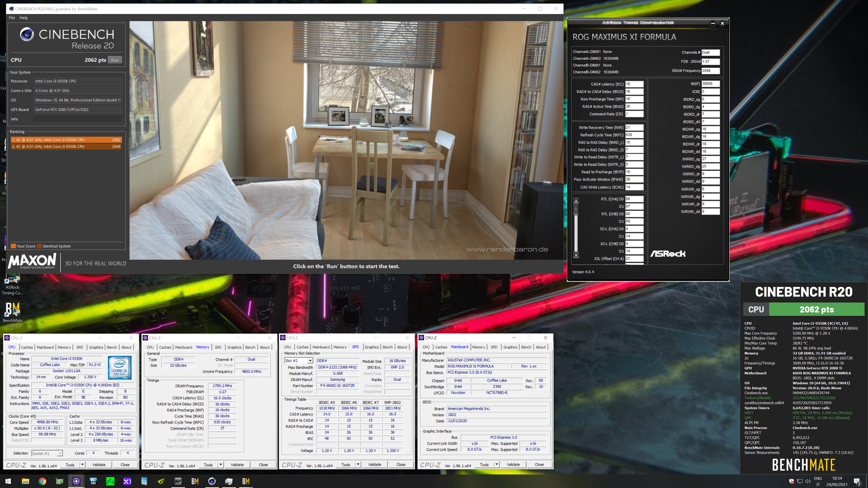Screen dimensions: 868x488
Task: Click the Intel Core i3 logo in CPU-Z
Action: 120,368
